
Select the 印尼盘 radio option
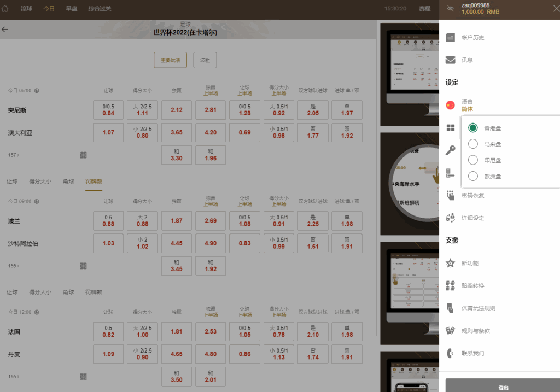coord(473,160)
